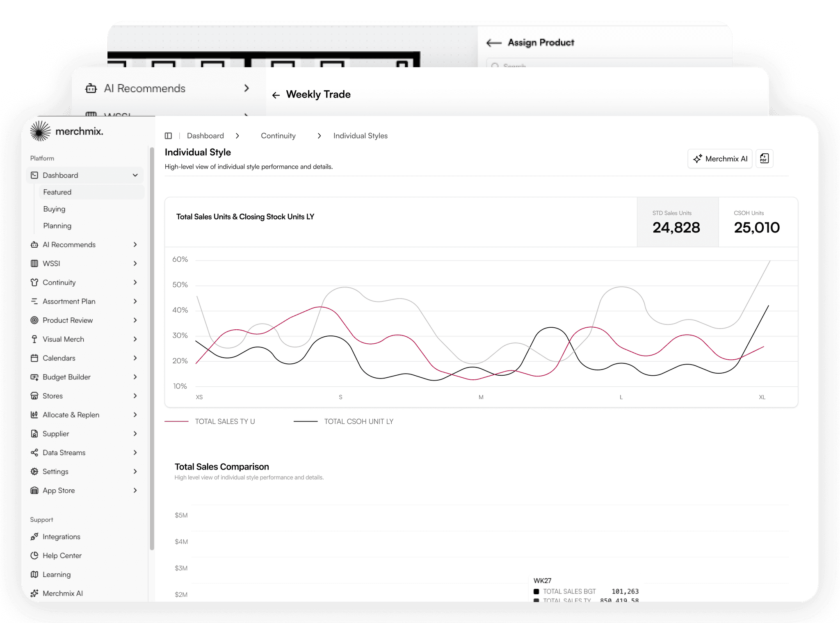This screenshot has width=840, height=623.
Task: Collapse the Dashboard menu chevron
Action: point(135,175)
